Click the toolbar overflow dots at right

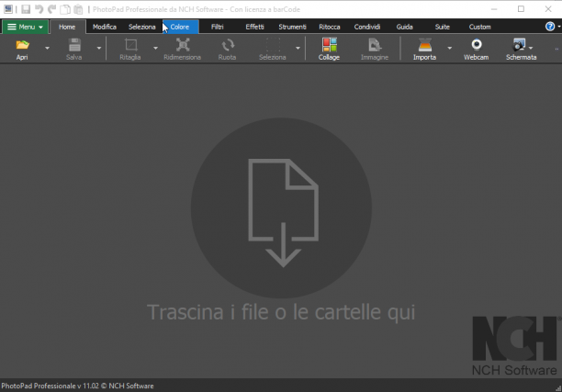tap(556, 49)
